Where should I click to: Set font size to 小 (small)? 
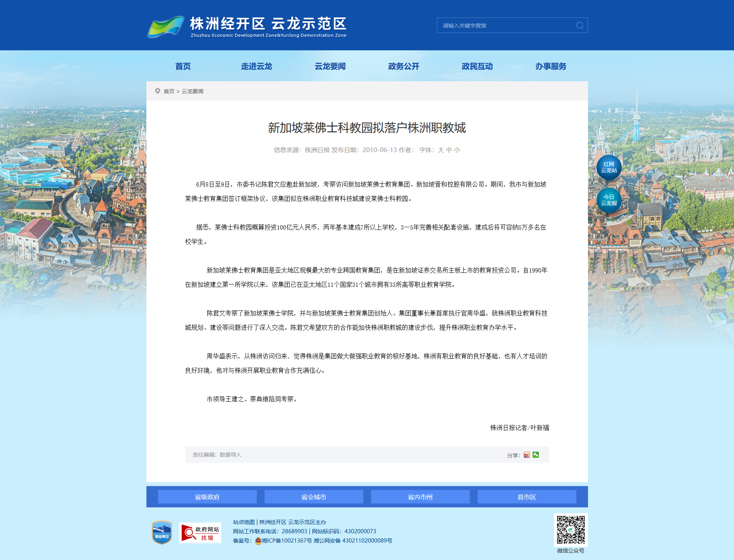[x=457, y=150]
